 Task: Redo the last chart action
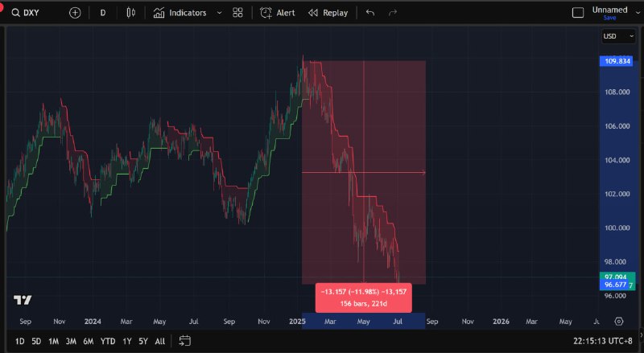coord(393,13)
